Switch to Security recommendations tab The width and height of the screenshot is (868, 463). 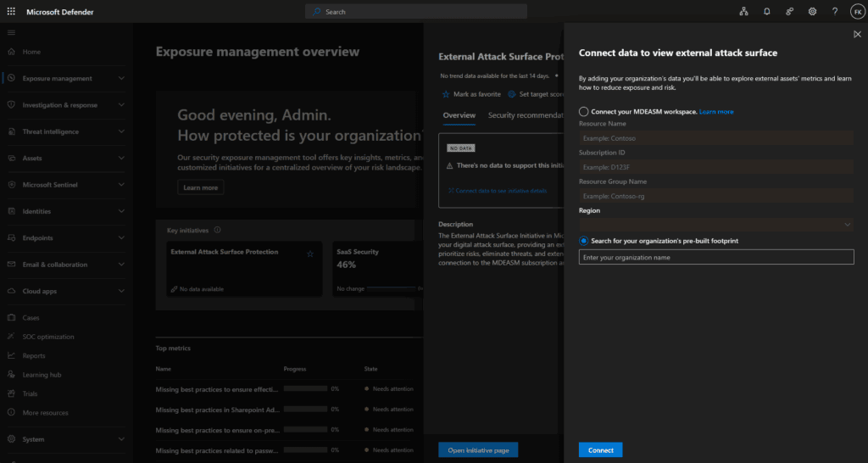525,115
